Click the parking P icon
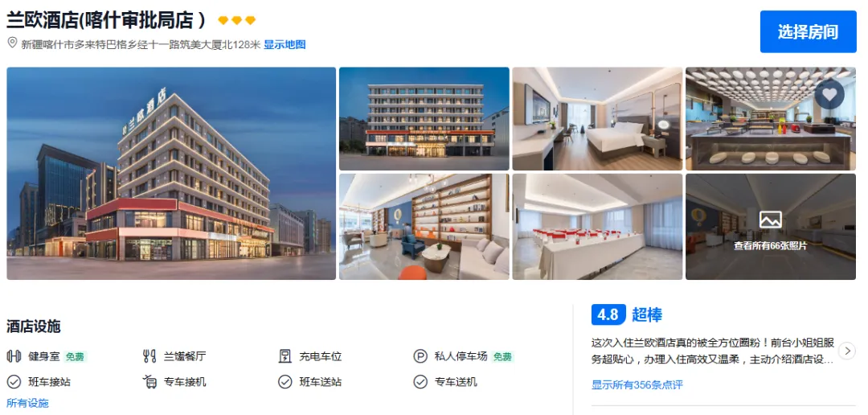Image resolution: width=868 pixels, height=415 pixels. pos(420,356)
